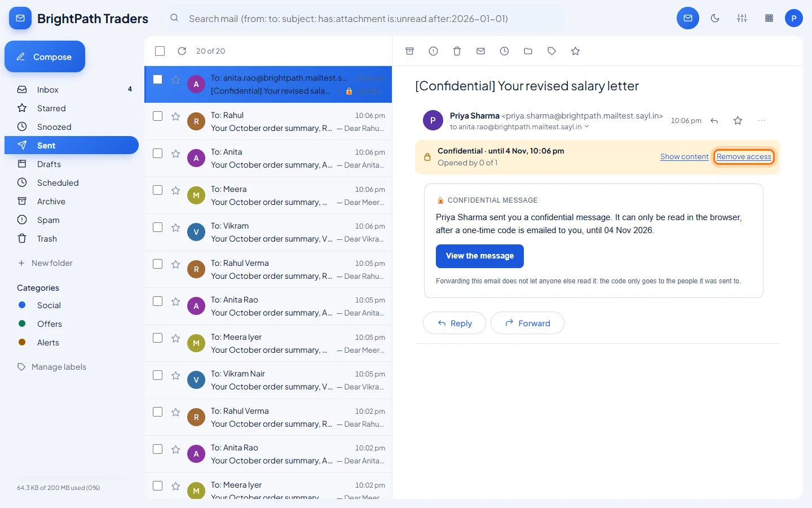Open the apps grid icon
The width and height of the screenshot is (812, 508).
click(769, 18)
